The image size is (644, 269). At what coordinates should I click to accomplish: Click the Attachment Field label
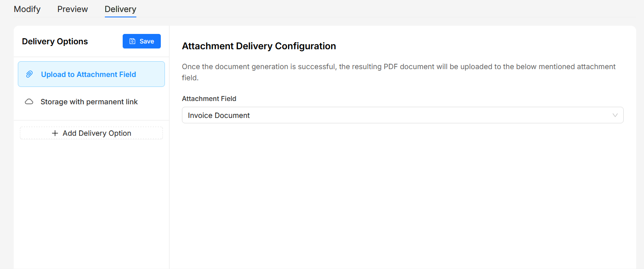pos(209,98)
